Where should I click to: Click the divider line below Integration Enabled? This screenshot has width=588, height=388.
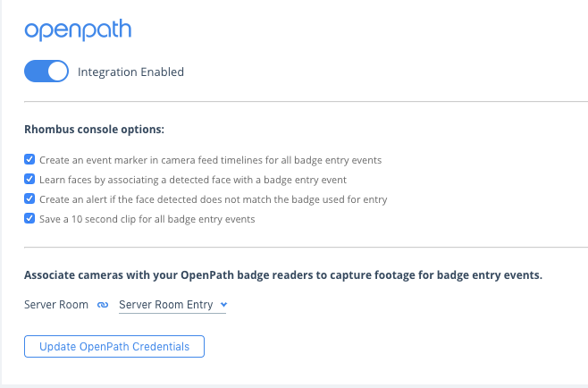[x=306, y=101]
